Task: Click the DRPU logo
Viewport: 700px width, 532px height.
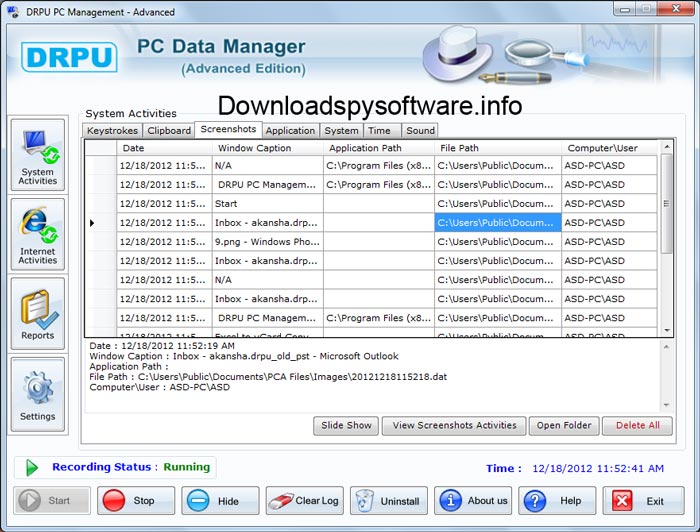Action: point(69,57)
